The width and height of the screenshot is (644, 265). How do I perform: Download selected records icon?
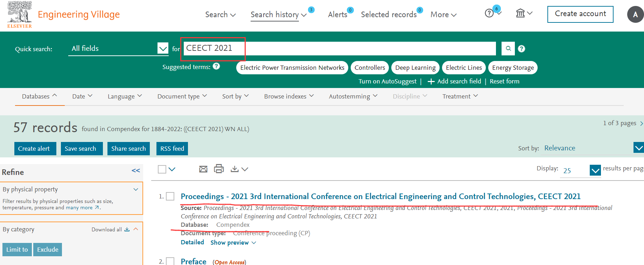pos(234,169)
